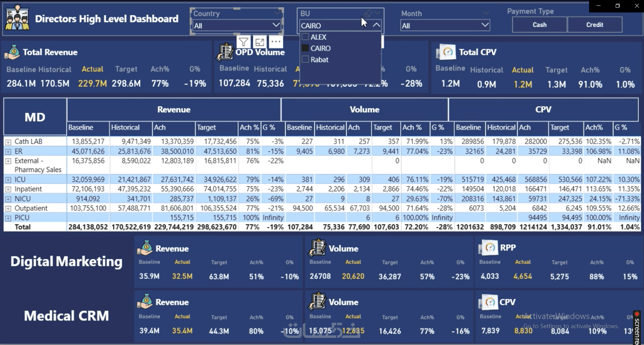Click Total CPV Ach% value 91.0%
Screen dimensions: 644x345
coord(590,84)
